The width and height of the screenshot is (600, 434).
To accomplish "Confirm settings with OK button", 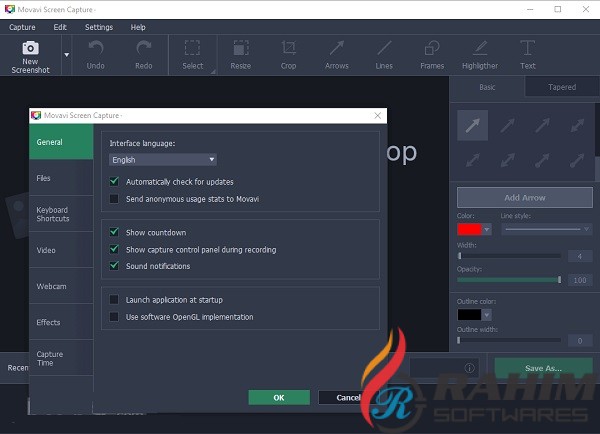I will (x=279, y=397).
